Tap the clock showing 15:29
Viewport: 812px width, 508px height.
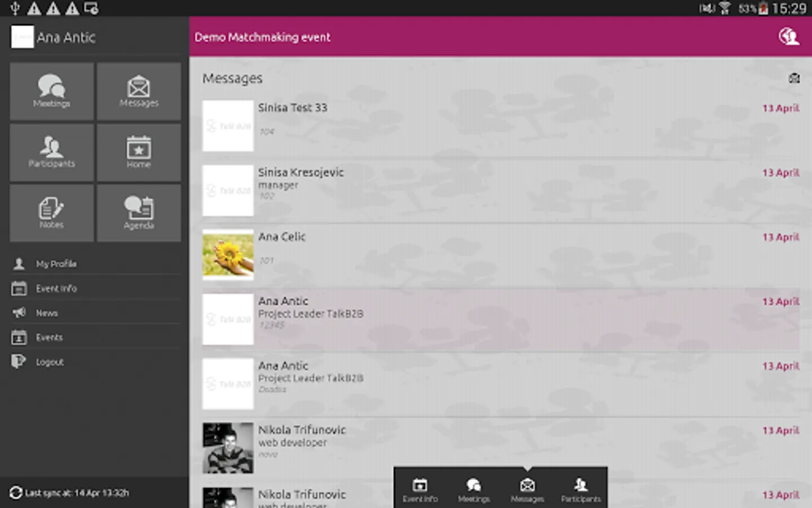coord(789,8)
